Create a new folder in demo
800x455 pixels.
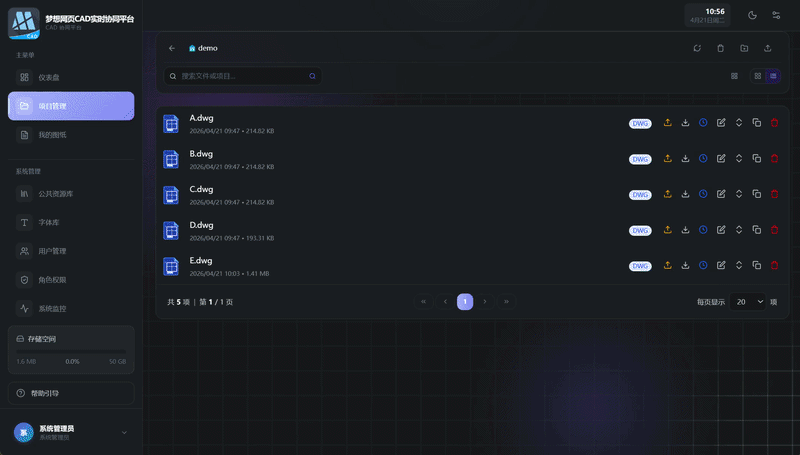[744, 48]
